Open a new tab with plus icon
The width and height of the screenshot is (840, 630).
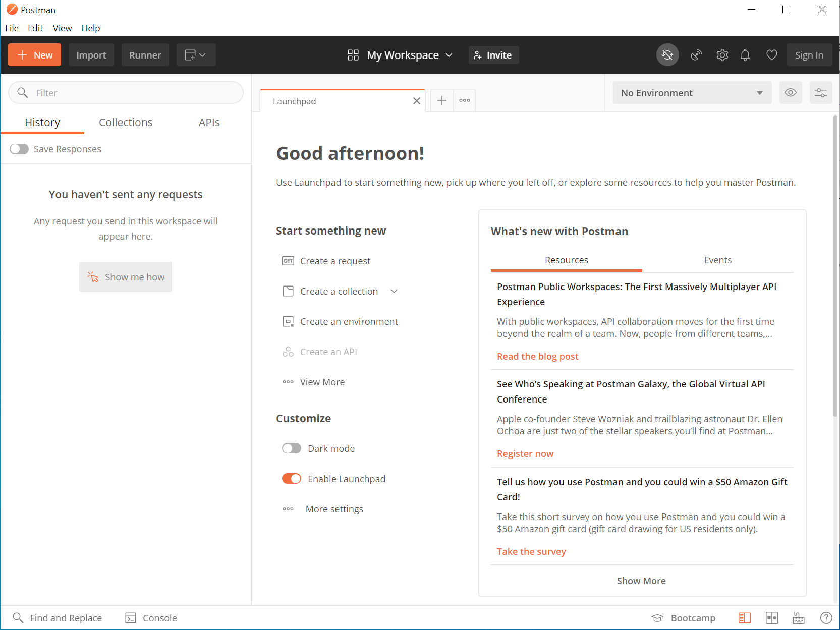[x=442, y=100]
